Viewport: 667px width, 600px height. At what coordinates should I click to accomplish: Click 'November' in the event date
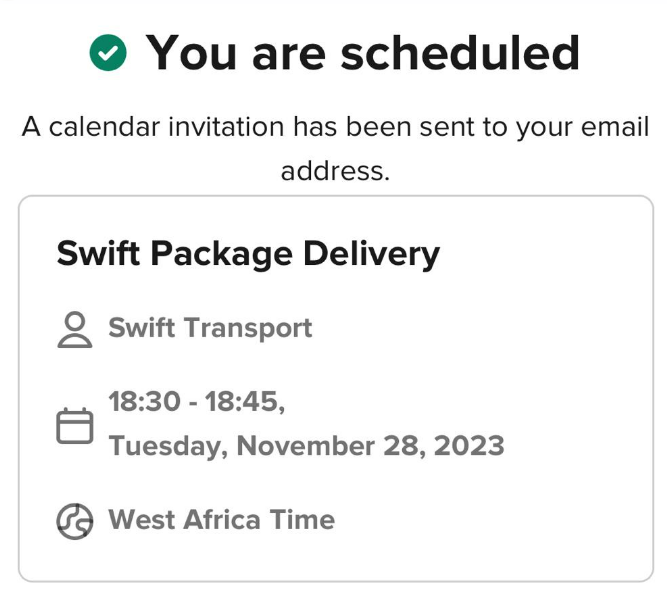(x=306, y=446)
